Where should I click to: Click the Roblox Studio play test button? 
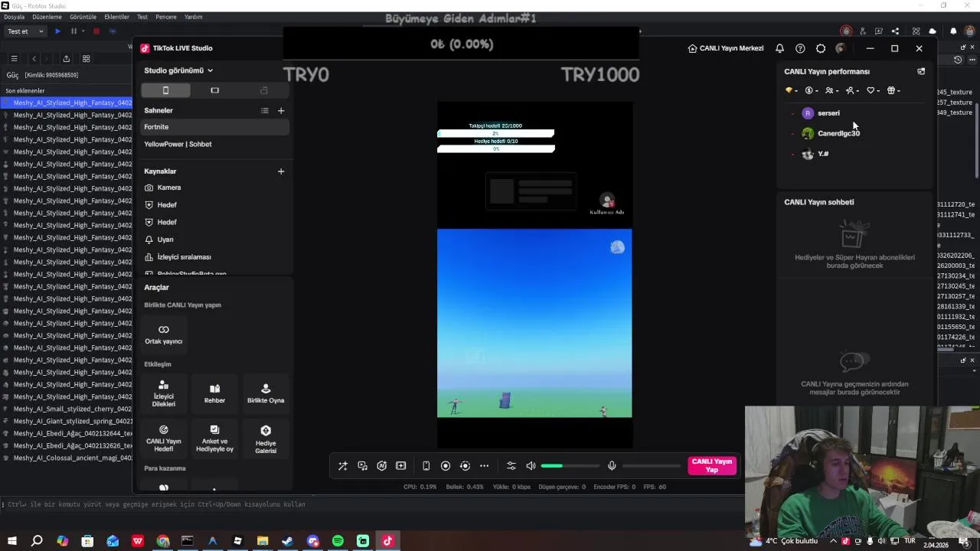pos(57,31)
